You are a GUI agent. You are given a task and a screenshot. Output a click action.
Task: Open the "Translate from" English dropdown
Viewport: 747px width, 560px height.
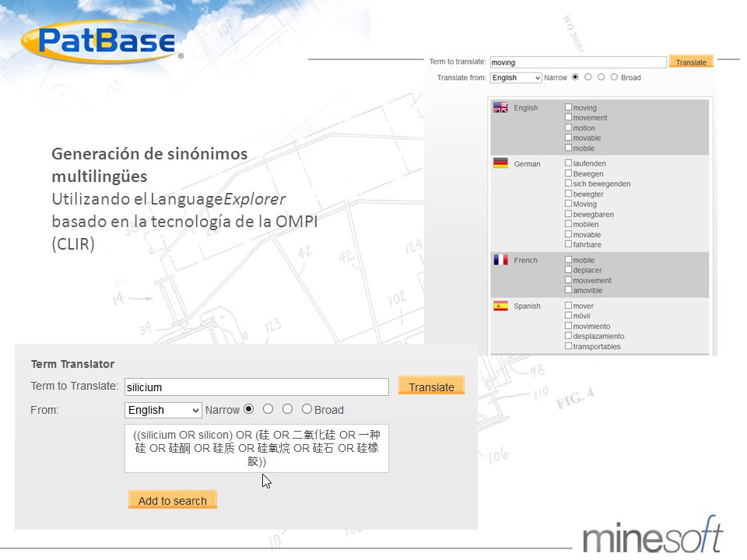click(x=516, y=78)
